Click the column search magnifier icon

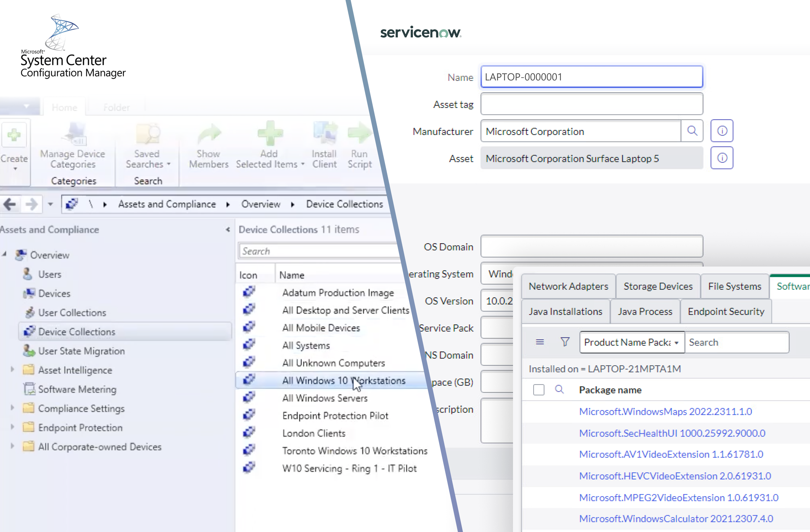(559, 389)
